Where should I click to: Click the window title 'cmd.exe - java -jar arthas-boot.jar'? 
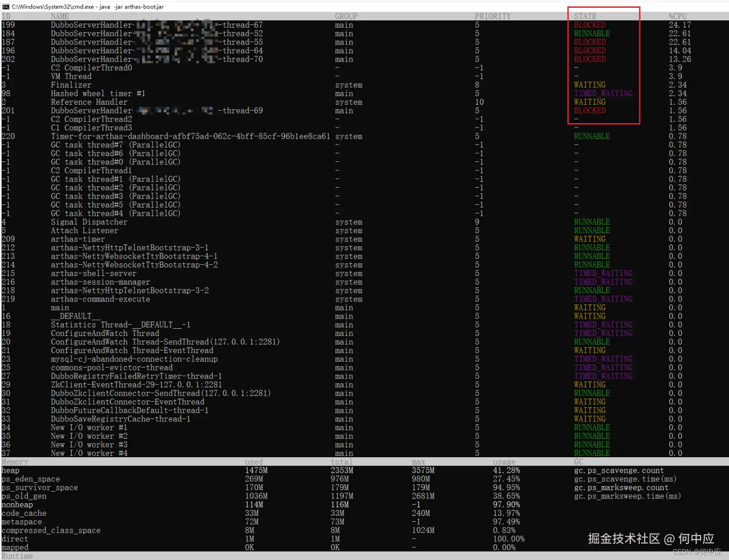[x=88, y=7]
